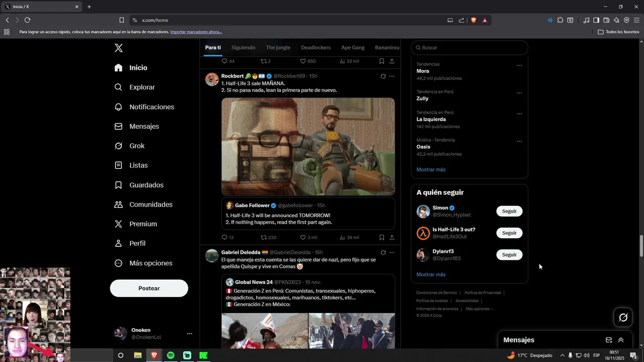
Task: Click the page vertical scrollbar
Action: point(641,246)
